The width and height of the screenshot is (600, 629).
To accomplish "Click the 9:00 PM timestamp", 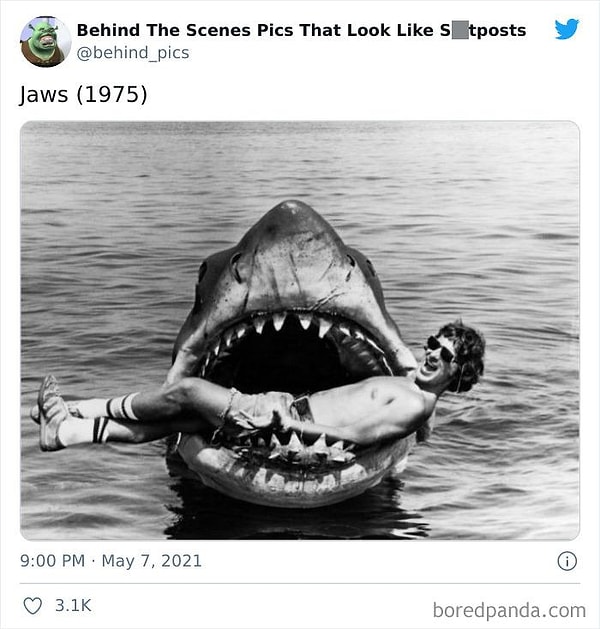I will click(x=52, y=561).
